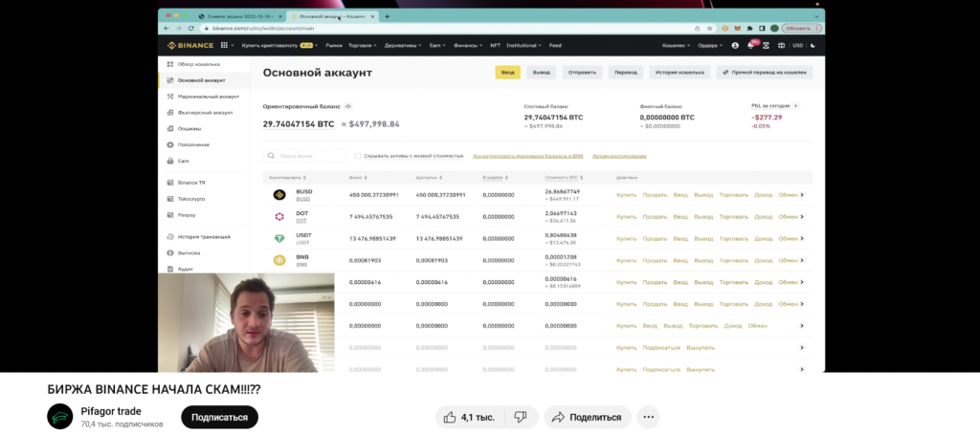The width and height of the screenshot is (980, 435).
Task: Click the yellow Ввод deposit button
Action: pyautogui.click(x=507, y=73)
